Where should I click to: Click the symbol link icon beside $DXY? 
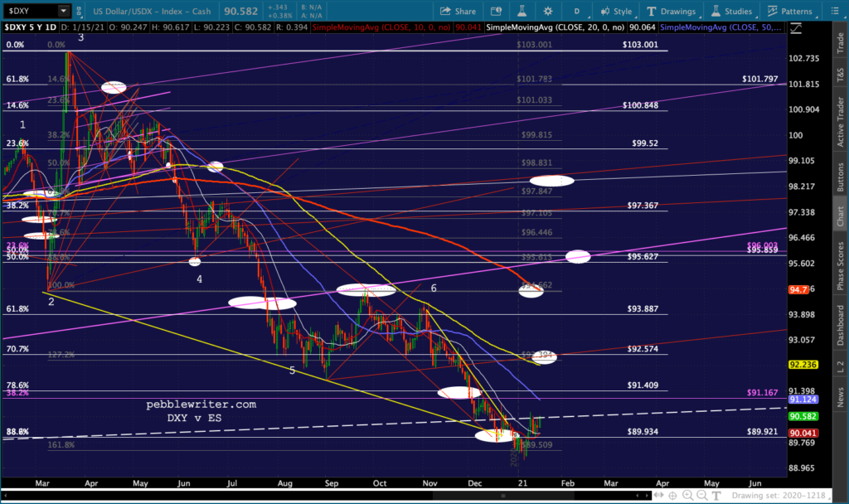coord(79,11)
